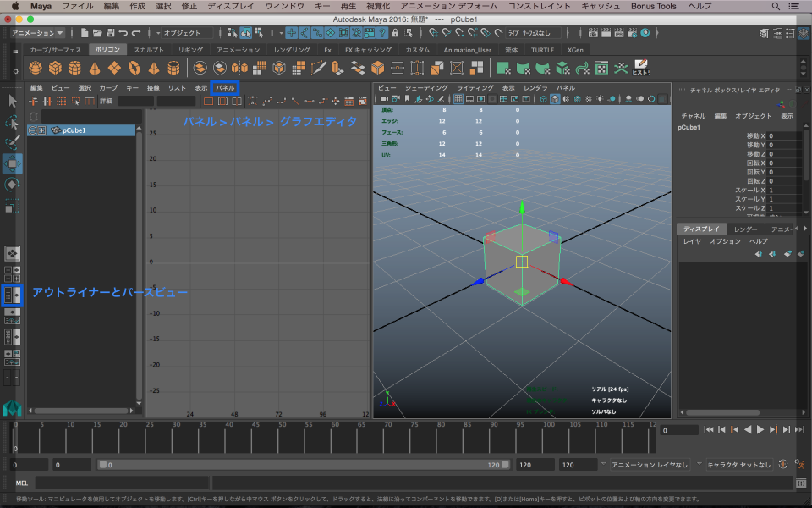Open the shelf tab list icon
This screenshot has width=812, height=508.
(15, 51)
